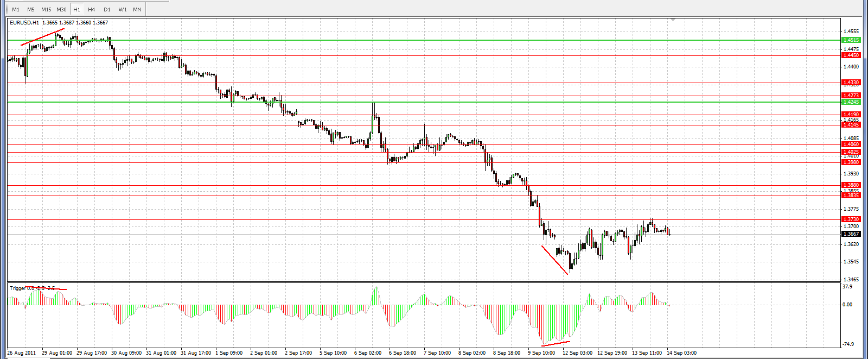Image resolution: width=868 pixels, height=359 pixels.
Task: Click the 1.4555 price scale value
Action: (x=851, y=32)
